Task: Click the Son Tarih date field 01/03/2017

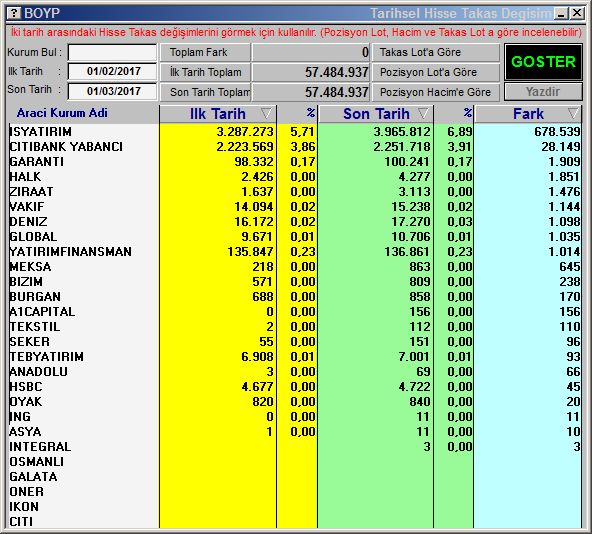Action: tap(113, 91)
